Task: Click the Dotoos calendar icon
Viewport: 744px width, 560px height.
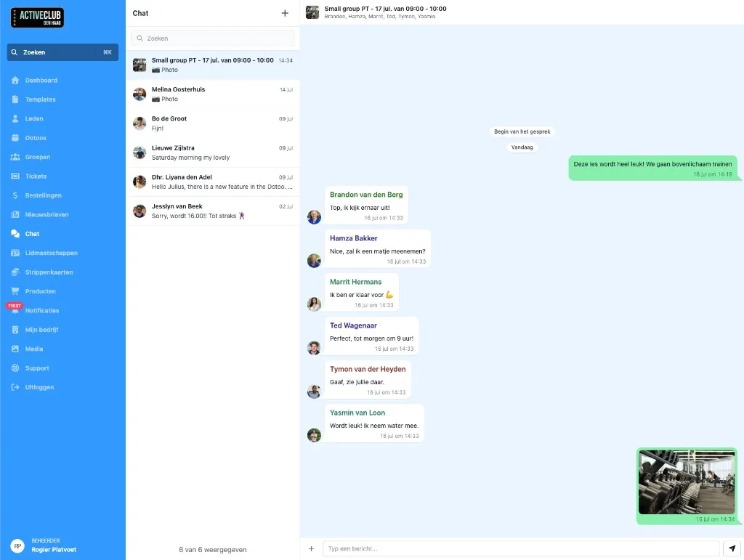Action: (15, 138)
